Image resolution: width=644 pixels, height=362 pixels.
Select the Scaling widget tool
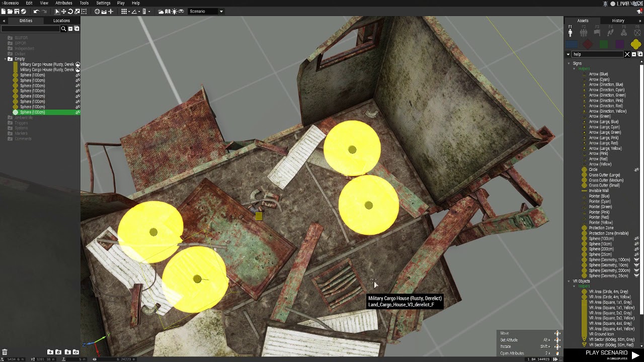pos(77,11)
